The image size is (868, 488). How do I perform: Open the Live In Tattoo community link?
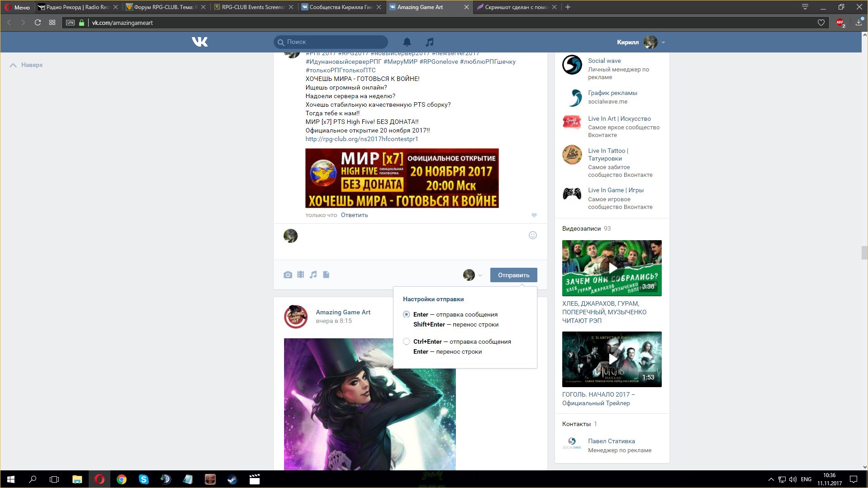[x=608, y=155]
